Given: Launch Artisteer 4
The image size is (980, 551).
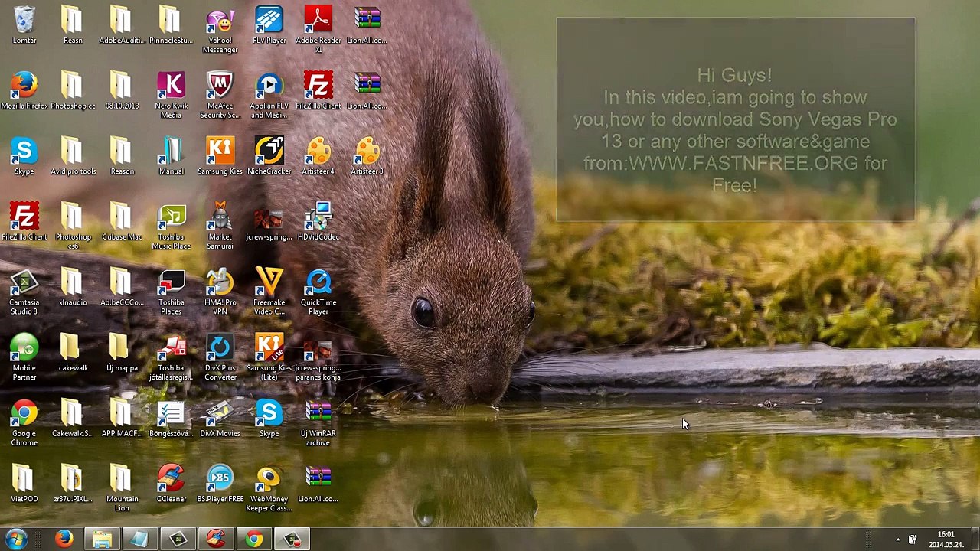Looking at the screenshot, I should 318,157.
